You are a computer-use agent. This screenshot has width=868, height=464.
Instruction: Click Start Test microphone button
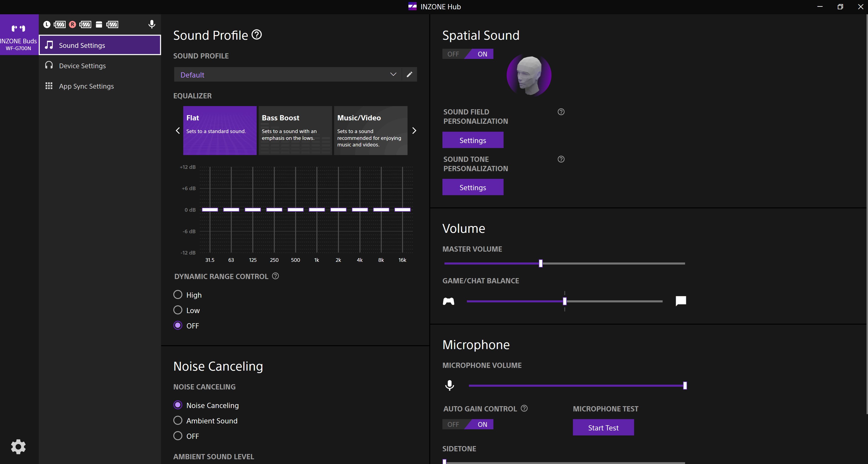603,428
